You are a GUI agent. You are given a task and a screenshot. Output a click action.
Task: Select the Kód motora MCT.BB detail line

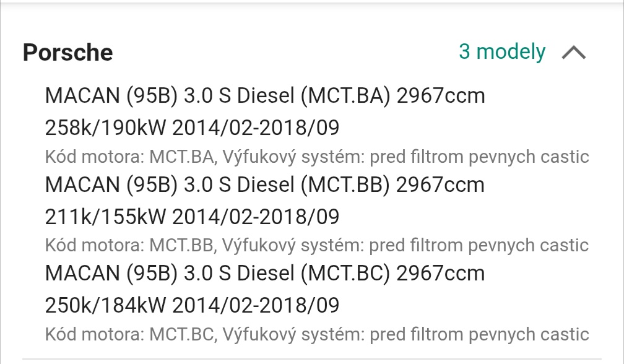pos(317,245)
